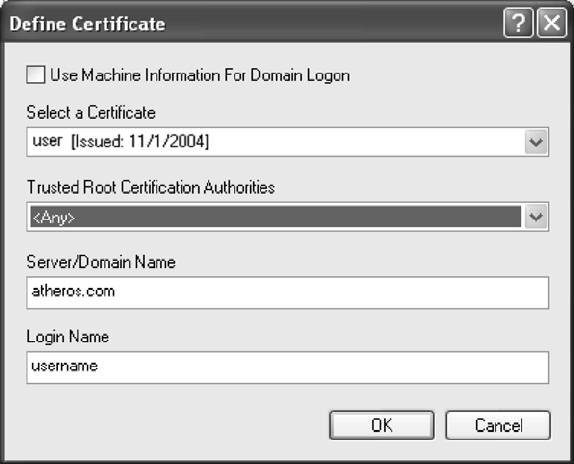The width and height of the screenshot is (574, 464).
Task: Click inside the Login Name text box
Action: (x=287, y=368)
